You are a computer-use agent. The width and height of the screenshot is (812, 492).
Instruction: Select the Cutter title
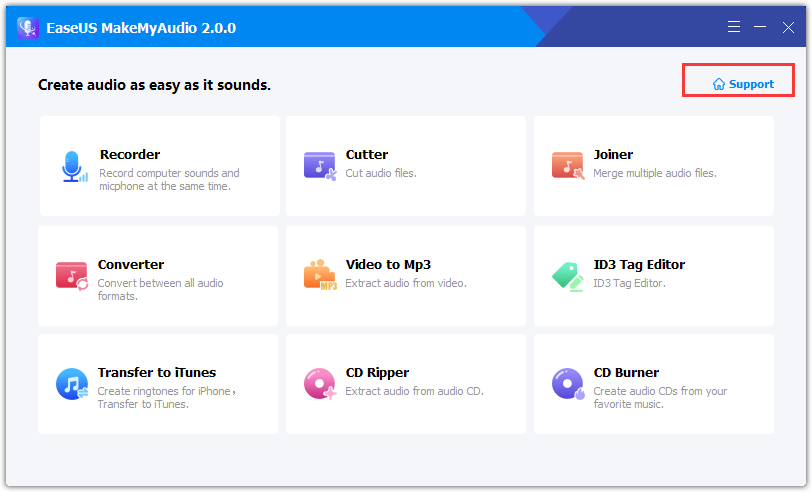[367, 154]
